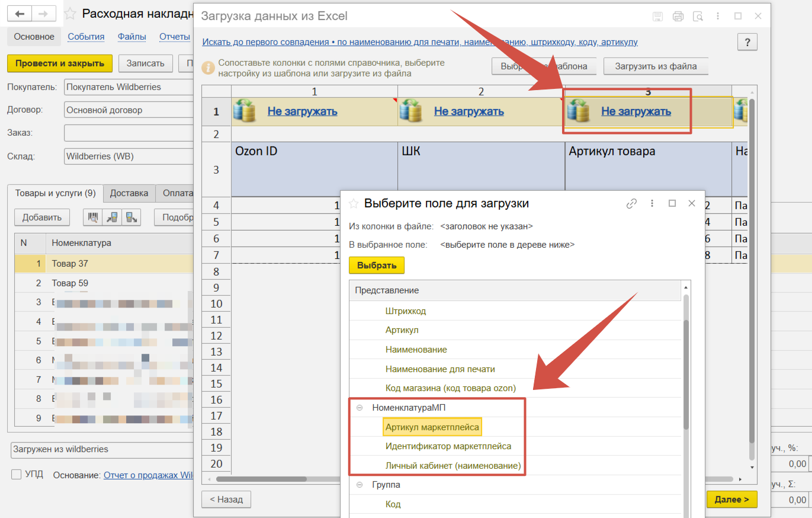Viewport: 812px width, 518px height.
Task: Click the get-link icon in field dialog
Action: 631,203
